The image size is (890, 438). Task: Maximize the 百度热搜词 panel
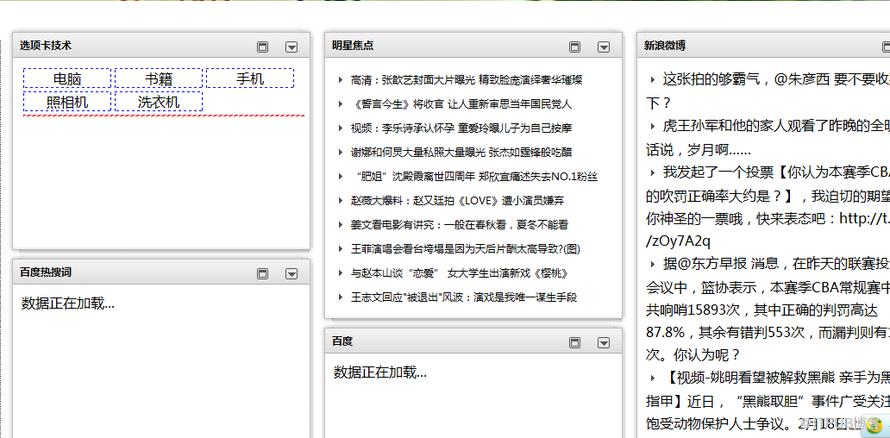(x=262, y=274)
